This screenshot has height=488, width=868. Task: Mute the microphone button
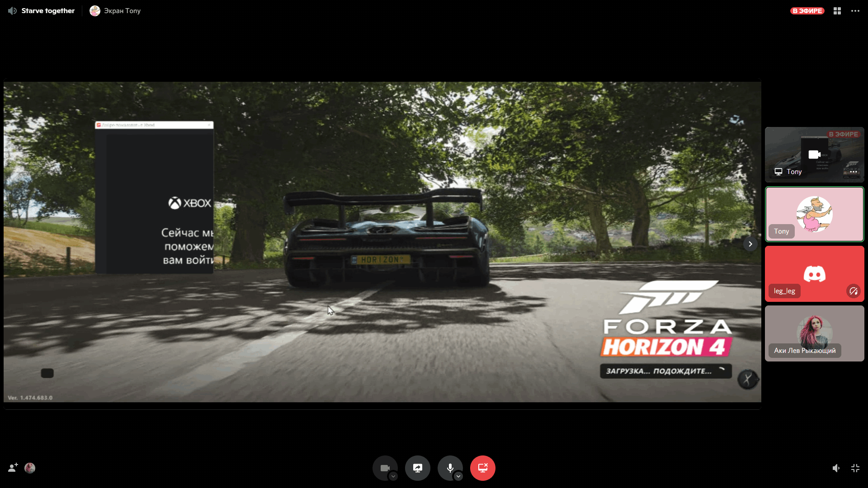pos(450,468)
